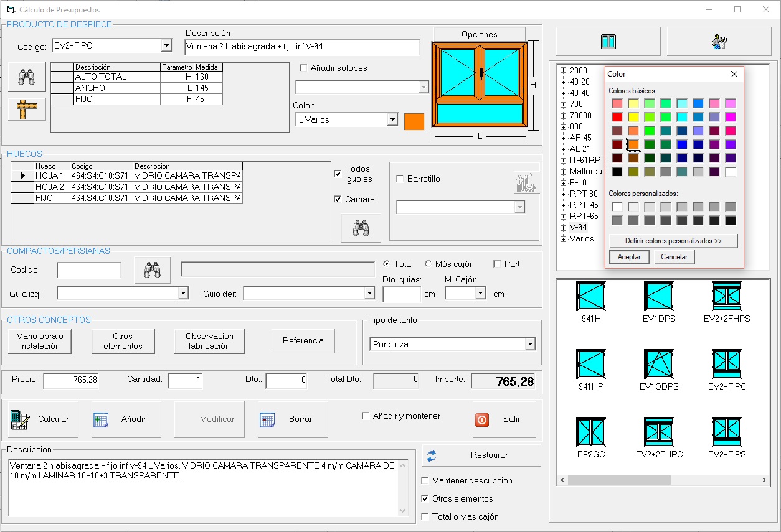Image resolution: width=781 pixels, height=532 pixels.
Task: Click the binoculars search icon beside product table
Action: (27, 77)
